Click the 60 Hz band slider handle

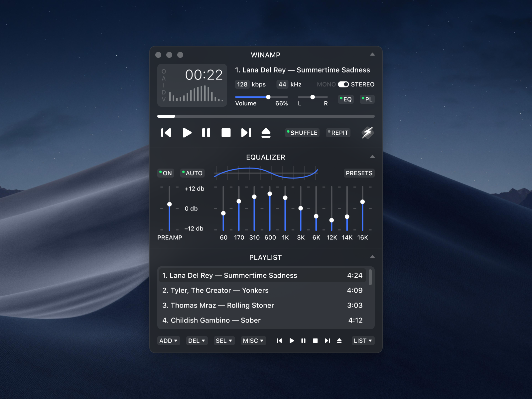pyautogui.click(x=223, y=213)
